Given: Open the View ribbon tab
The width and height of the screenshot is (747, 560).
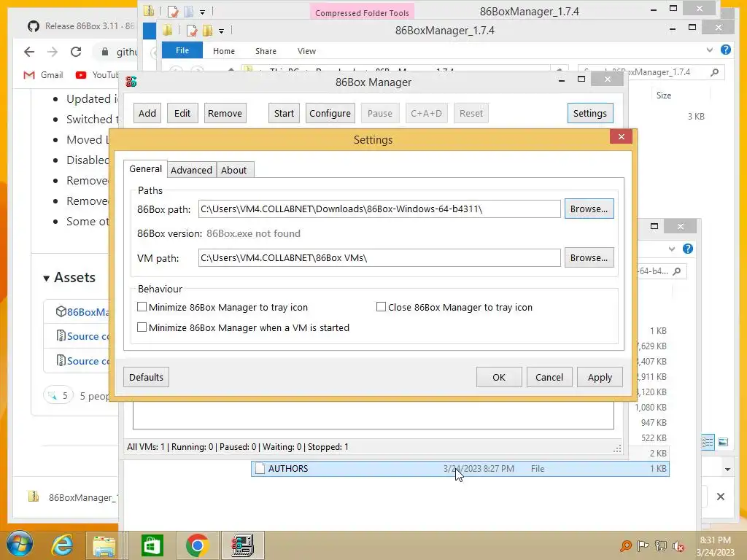Looking at the screenshot, I should pos(306,51).
